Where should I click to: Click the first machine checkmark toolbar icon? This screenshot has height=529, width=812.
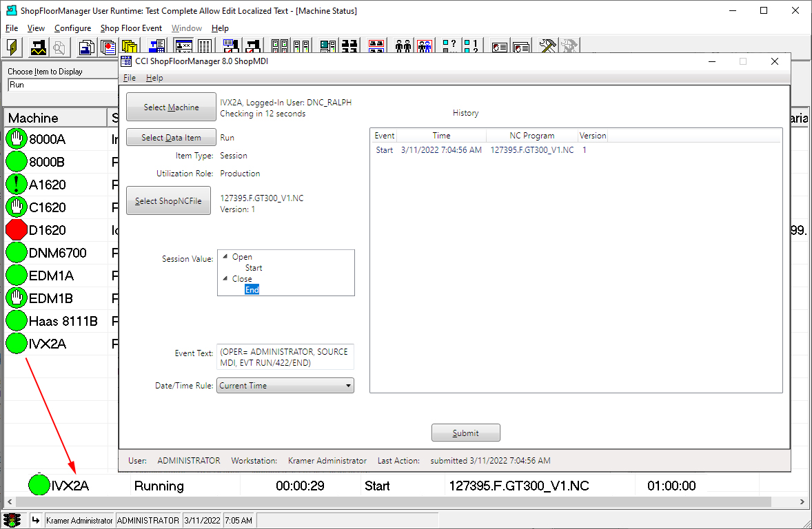pyautogui.click(x=231, y=46)
